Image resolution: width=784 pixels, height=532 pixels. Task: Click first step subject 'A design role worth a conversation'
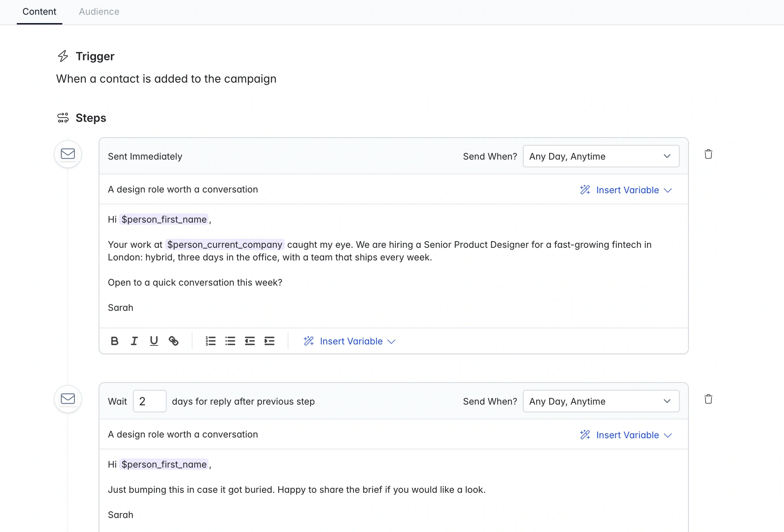point(183,189)
